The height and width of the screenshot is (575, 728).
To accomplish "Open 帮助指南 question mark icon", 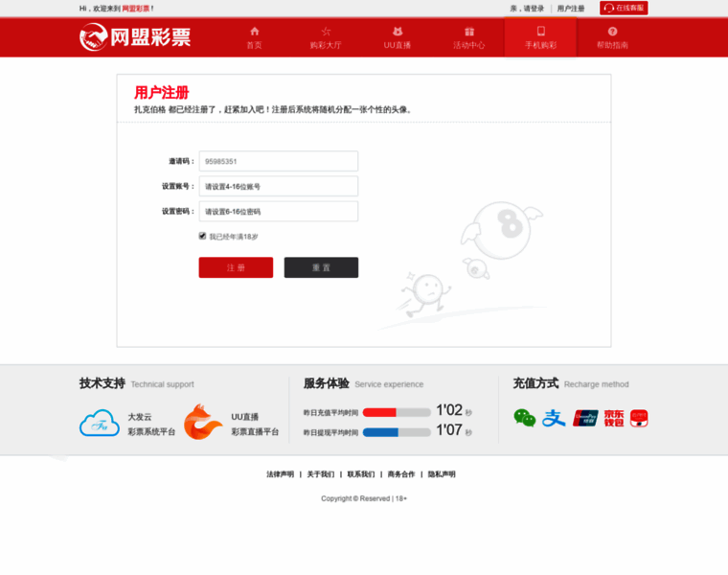I will 612,31.
